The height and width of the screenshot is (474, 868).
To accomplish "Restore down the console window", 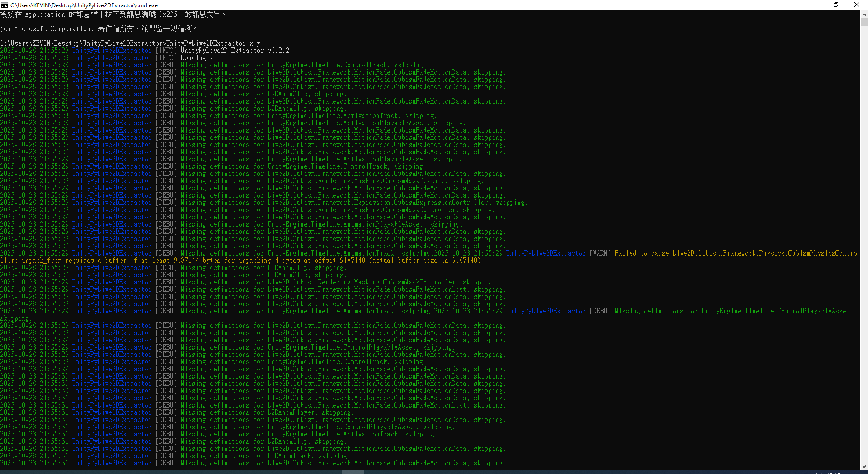I will pyautogui.click(x=836, y=5).
